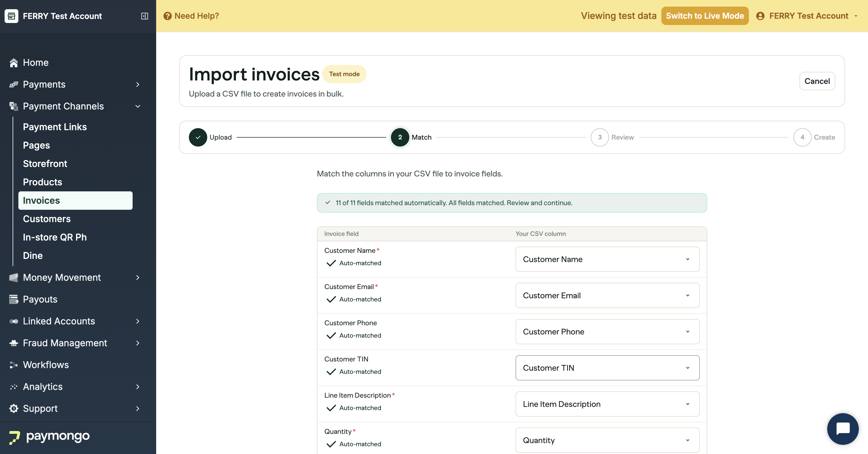Open the Line Item Description column dropdown
This screenshot has width=868, height=454.
tap(607, 404)
